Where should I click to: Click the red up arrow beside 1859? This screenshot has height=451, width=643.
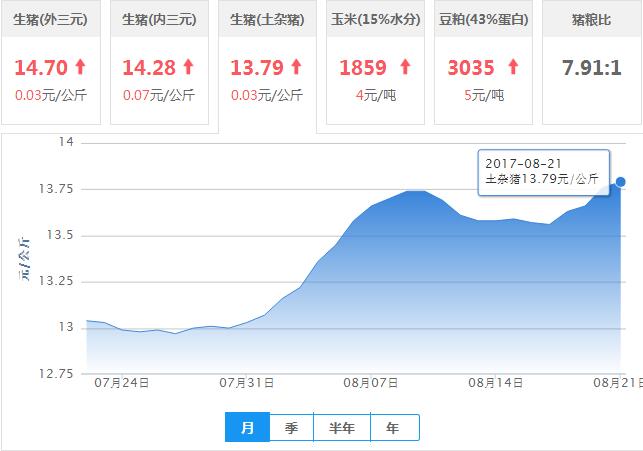point(405,67)
